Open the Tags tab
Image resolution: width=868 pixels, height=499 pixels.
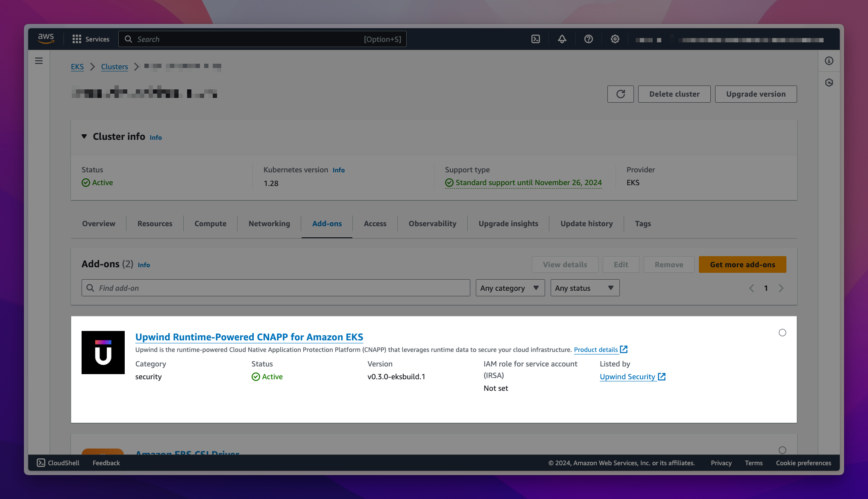pyautogui.click(x=643, y=224)
